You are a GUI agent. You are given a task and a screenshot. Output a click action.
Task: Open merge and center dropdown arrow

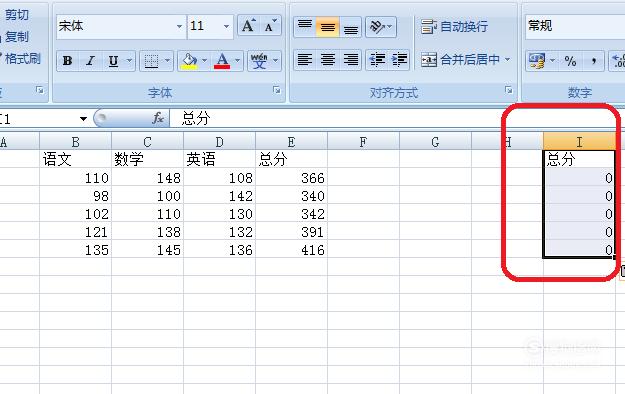coord(507,60)
